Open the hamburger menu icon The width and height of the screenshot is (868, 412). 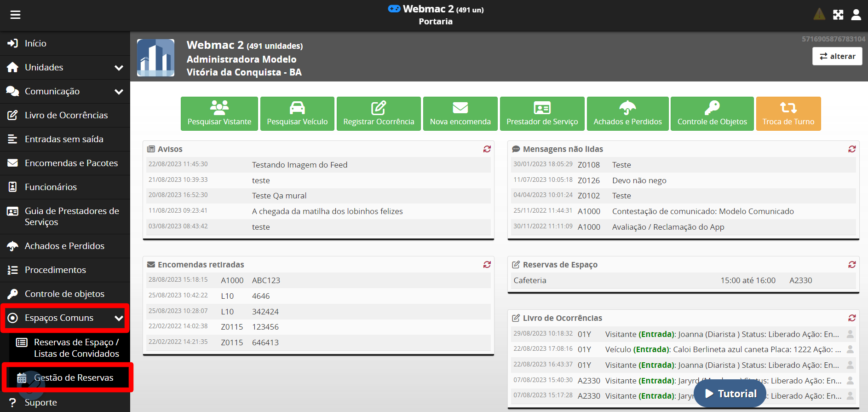[x=15, y=15]
